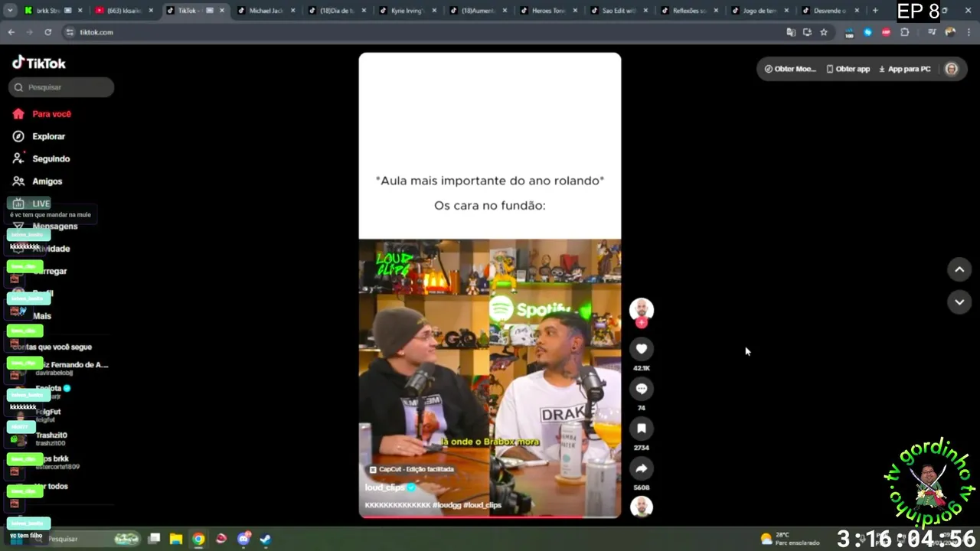Viewport: 980px width, 551px height.
Task: Click the #loud_clips hashtag in the caption
Action: [482, 505]
